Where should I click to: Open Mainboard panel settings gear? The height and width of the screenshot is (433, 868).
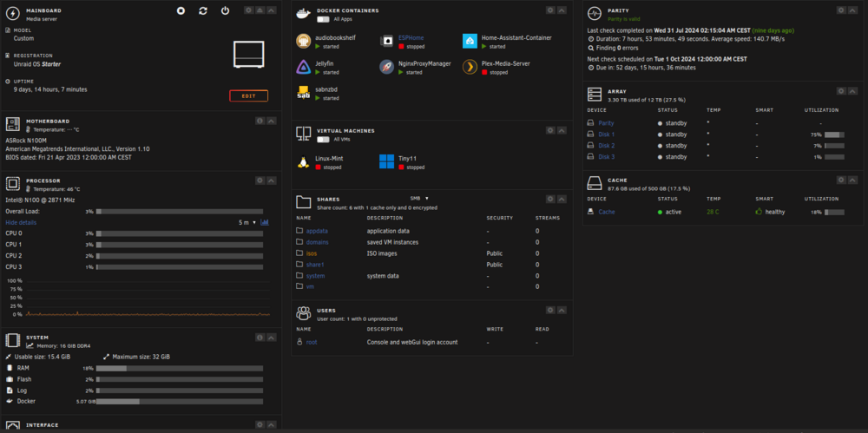(249, 10)
